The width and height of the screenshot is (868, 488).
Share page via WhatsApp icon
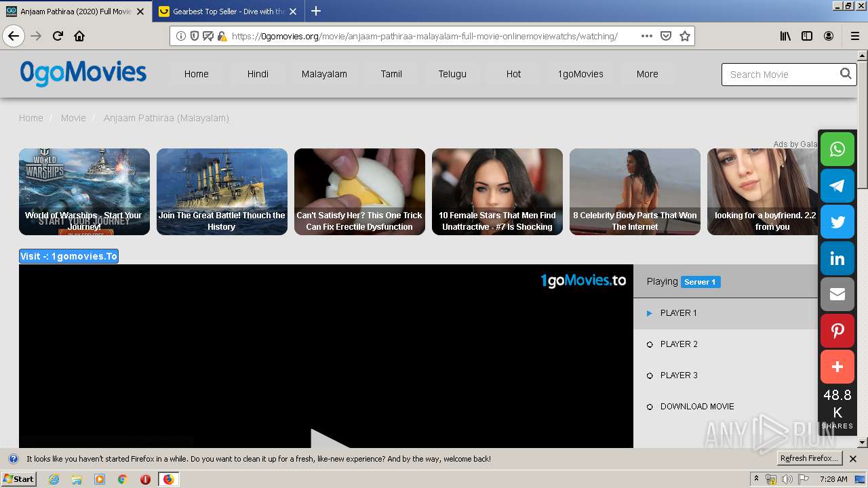pos(837,149)
